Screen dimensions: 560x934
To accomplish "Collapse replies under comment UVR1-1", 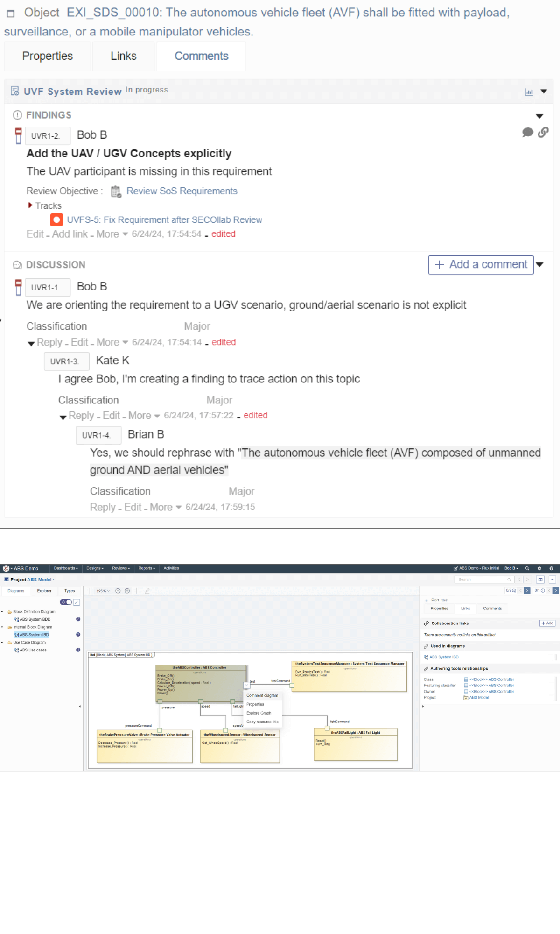I will click(31, 343).
